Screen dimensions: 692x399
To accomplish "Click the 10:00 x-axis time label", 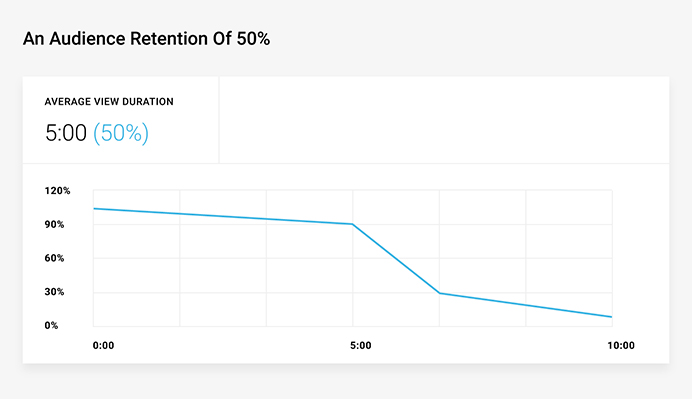I will point(621,346).
